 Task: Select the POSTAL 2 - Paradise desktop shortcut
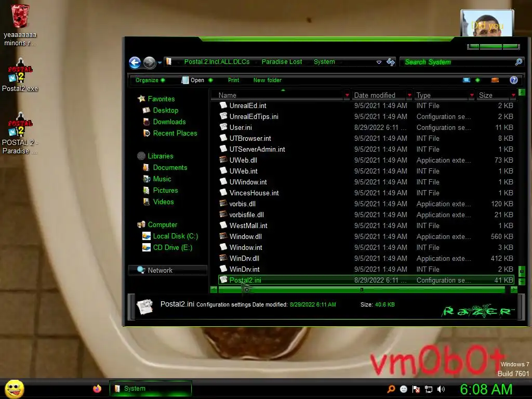20,133
